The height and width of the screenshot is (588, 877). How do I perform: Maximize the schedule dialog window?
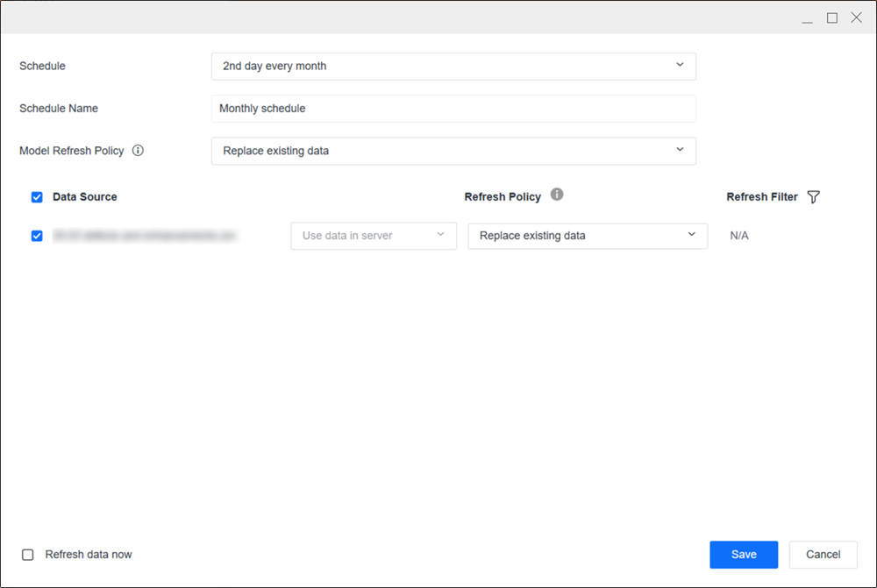[x=832, y=18]
